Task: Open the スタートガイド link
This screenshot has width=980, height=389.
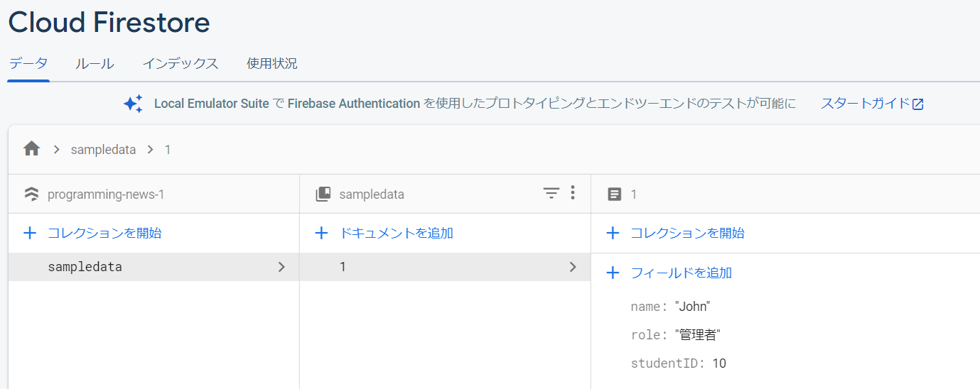Action: point(864,104)
